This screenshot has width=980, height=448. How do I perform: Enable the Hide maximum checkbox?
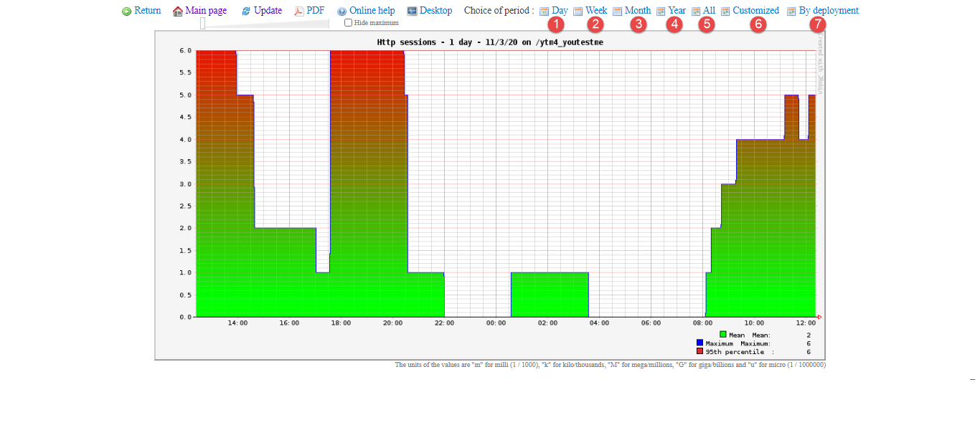coord(349,23)
